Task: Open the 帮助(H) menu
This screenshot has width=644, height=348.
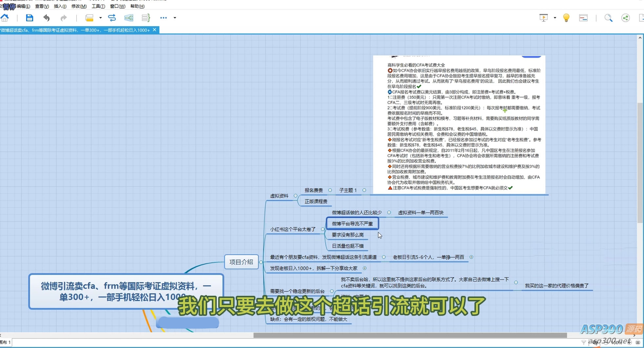Action: tap(137, 6)
